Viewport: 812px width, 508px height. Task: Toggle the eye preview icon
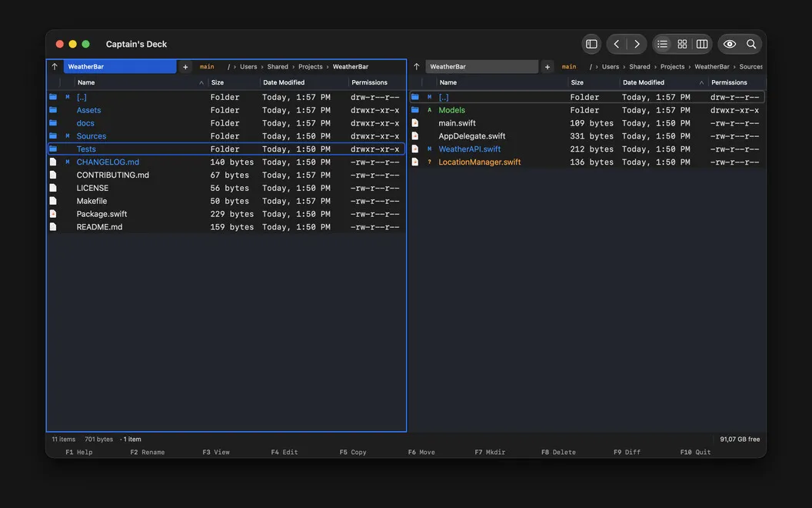730,44
